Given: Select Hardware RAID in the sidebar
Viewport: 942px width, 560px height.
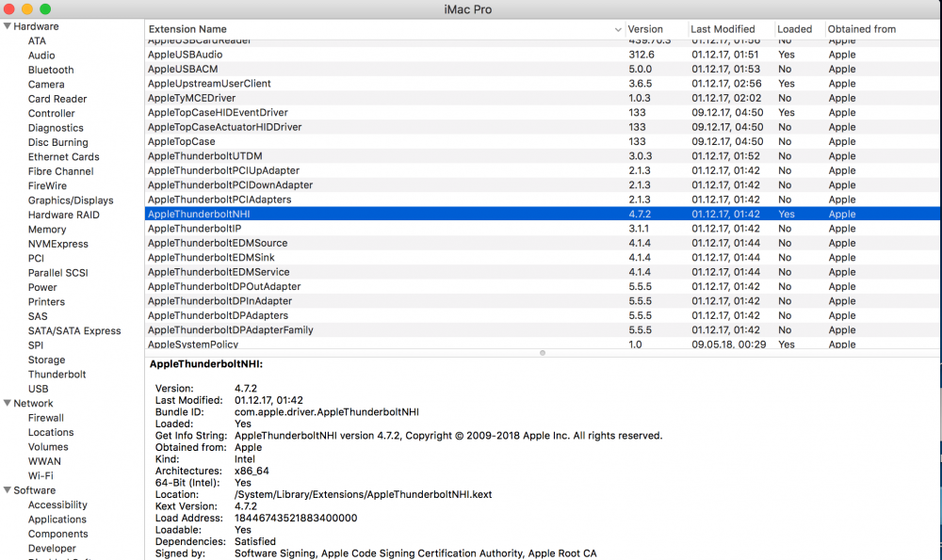Looking at the screenshot, I should click(64, 215).
